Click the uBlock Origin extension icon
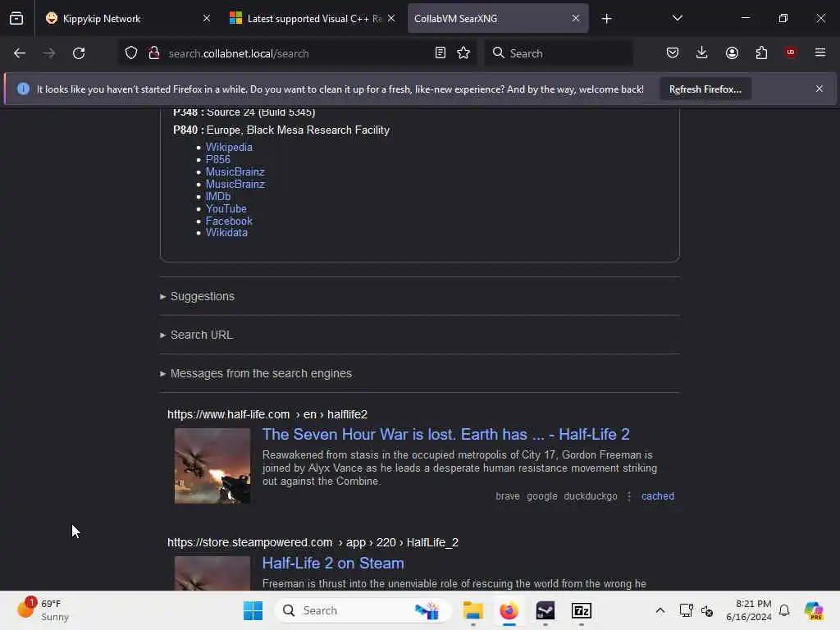The height and width of the screenshot is (630, 840). coord(790,52)
